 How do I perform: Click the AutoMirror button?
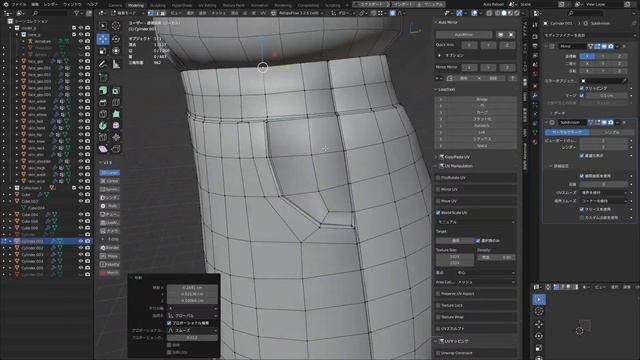[464, 35]
